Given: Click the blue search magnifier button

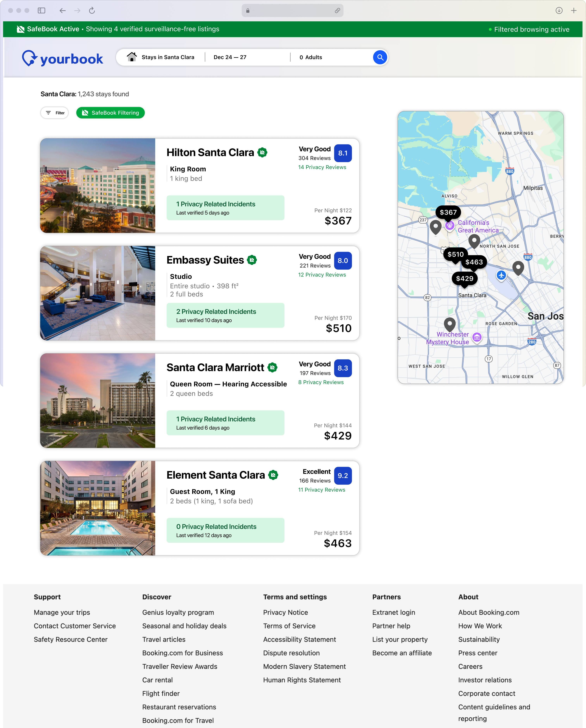Looking at the screenshot, I should [x=380, y=57].
